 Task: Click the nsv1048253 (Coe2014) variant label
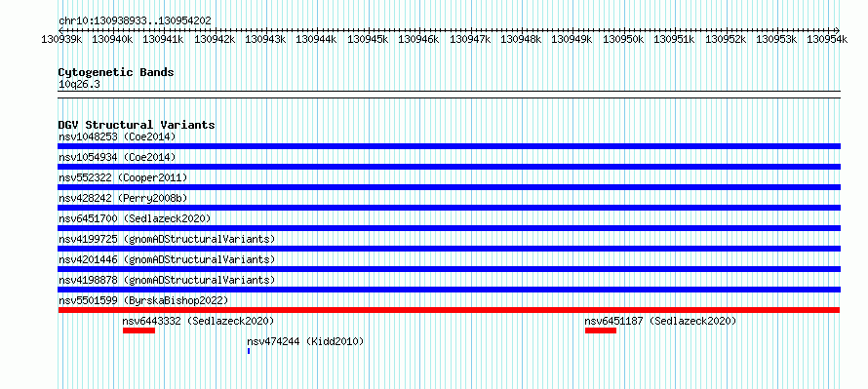117,136
